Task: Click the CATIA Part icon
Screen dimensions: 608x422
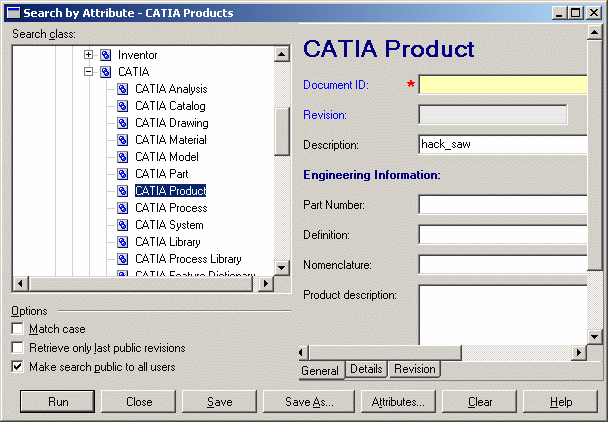Action: click(123, 174)
